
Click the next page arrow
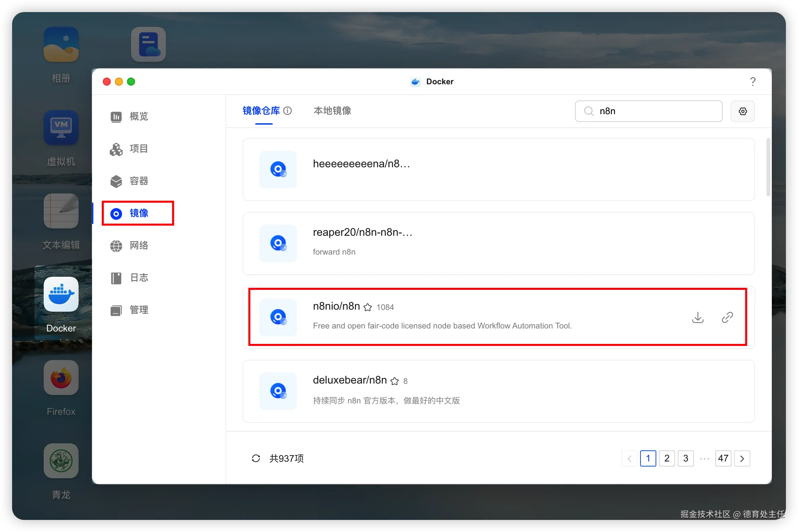[742, 458]
